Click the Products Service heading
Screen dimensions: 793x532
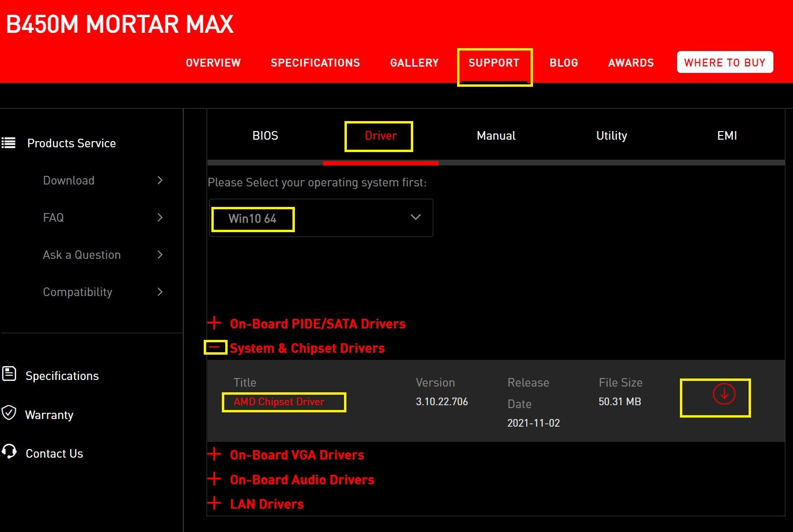tap(72, 143)
